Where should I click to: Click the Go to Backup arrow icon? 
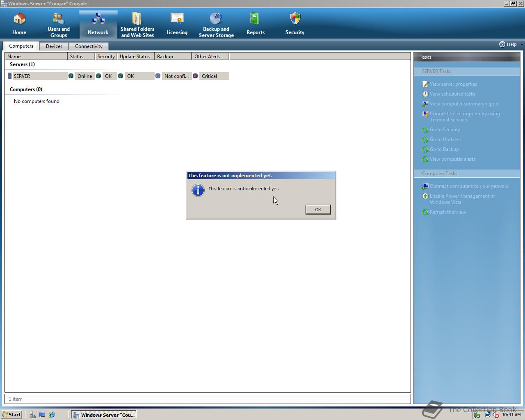coord(425,149)
